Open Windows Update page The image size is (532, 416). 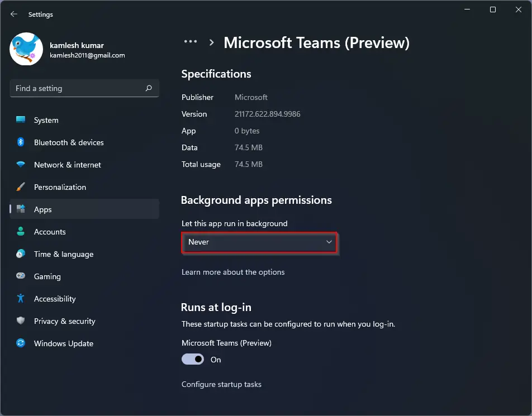click(x=84, y=344)
